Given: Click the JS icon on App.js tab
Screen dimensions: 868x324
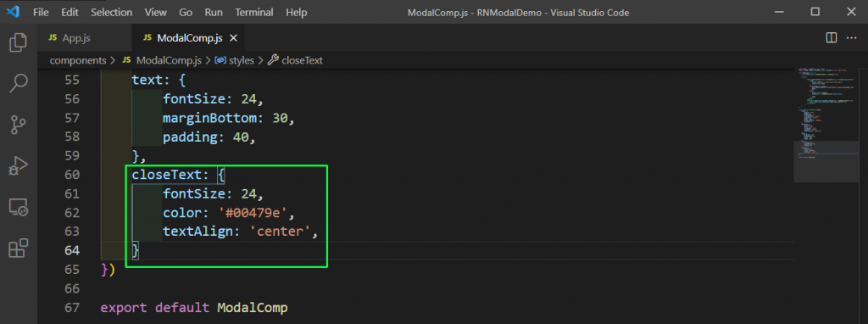Looking at the screenshot, I should (x=53, y=38).
